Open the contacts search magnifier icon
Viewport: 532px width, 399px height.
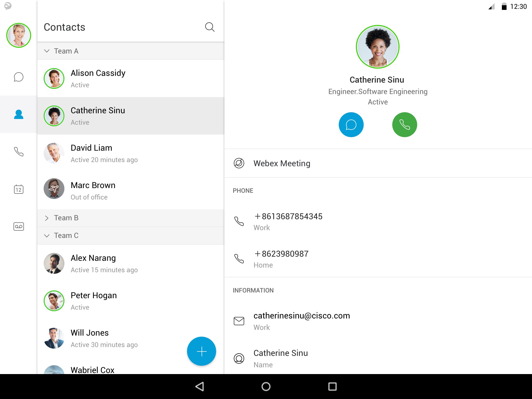(210, 27)
